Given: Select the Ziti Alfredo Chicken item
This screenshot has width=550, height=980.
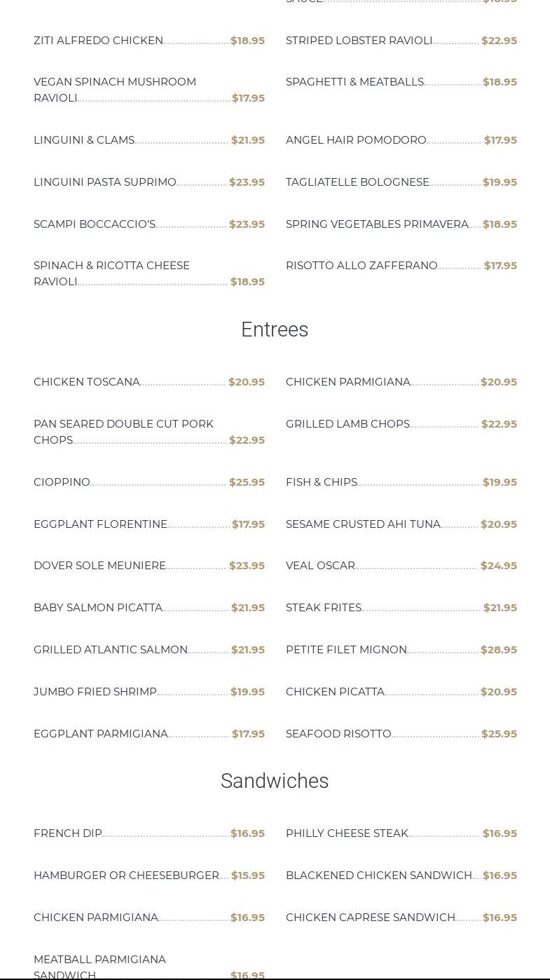Looking at the screenshot, I should click(x=98, y=41).
